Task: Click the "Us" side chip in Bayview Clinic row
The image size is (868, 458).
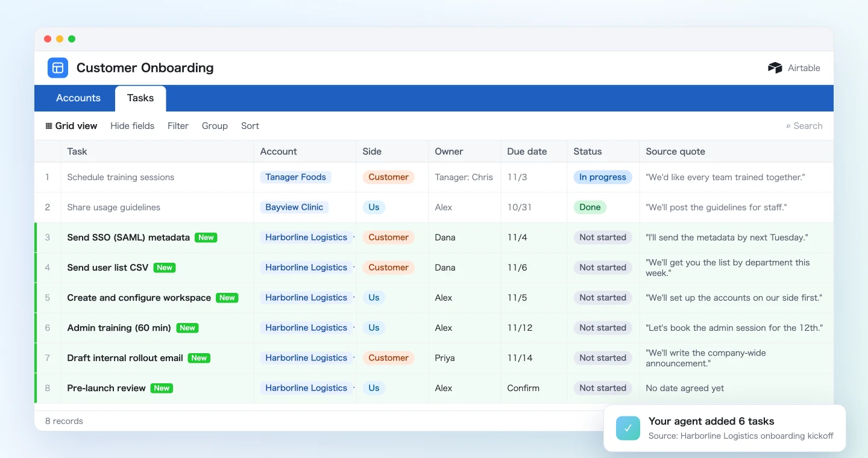Action: pyautogui.click(x=374, y=207)
